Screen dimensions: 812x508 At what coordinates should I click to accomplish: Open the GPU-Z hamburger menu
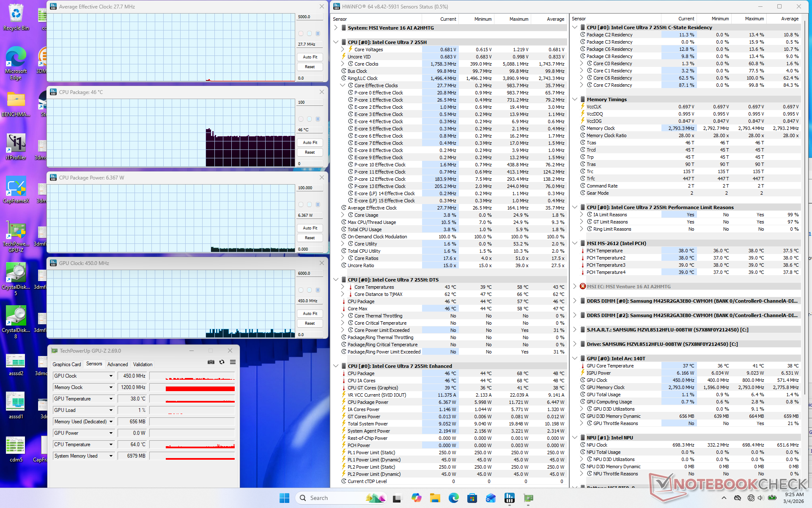coord(233,362)
